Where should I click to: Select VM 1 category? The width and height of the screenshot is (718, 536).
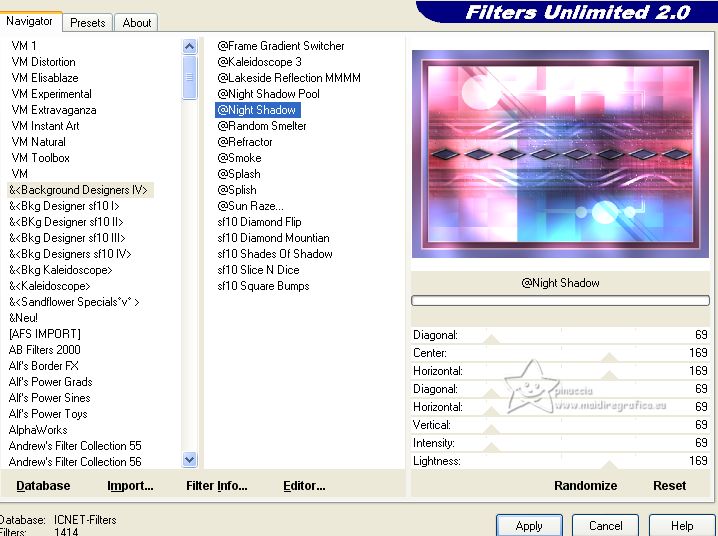point(24,46)
